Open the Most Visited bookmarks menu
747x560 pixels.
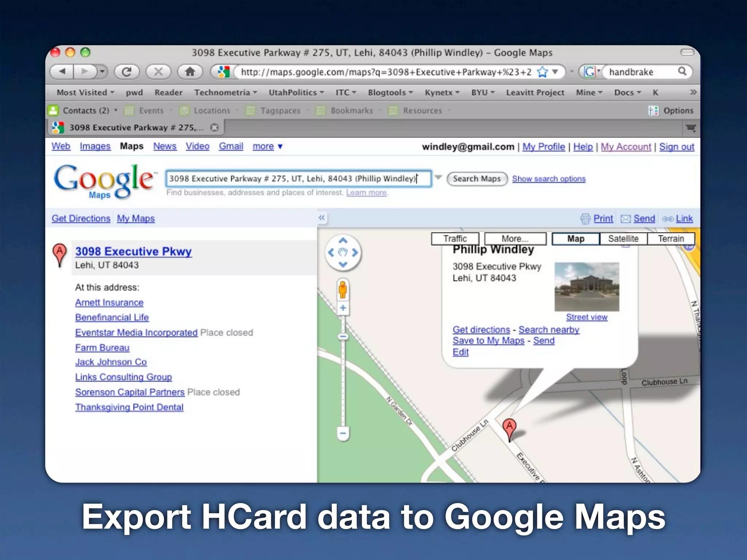(85, 93)
